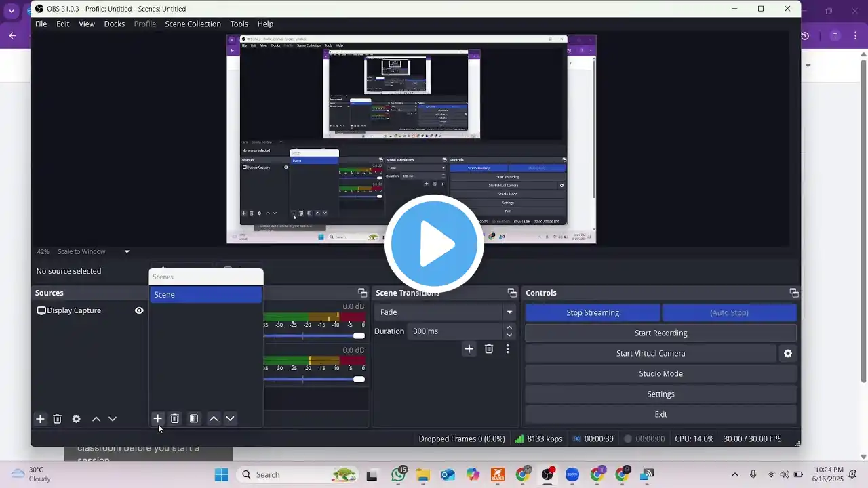This screenshot has width=868, height=488.
Task: Click Start Recording button
Action: coord(661,333)
